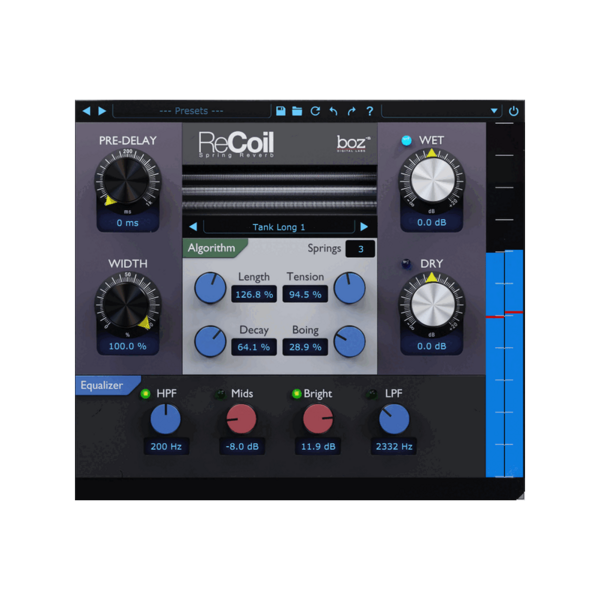The image size is (600, 600).
Task: Edit the WET 0.0 dB value
Action: coord(432,223)
